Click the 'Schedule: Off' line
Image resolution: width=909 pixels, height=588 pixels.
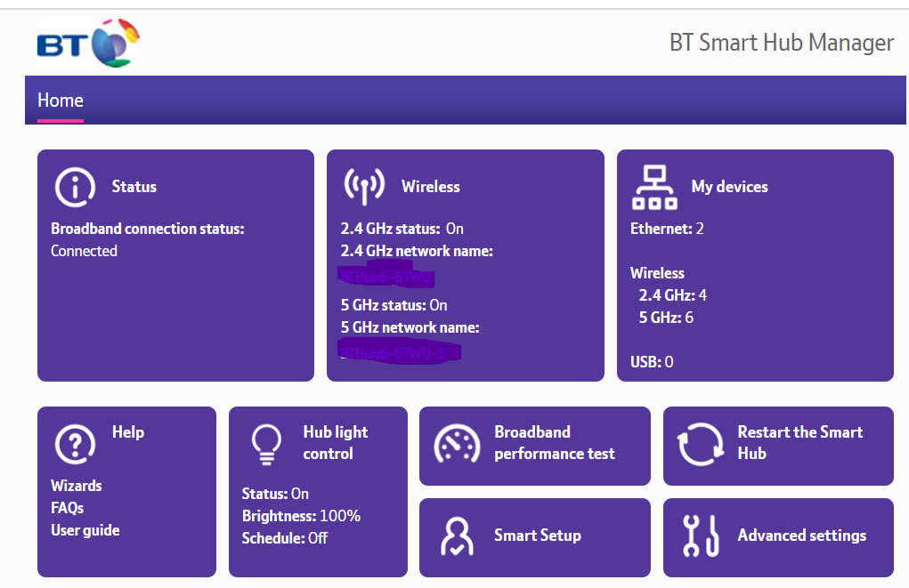285,538
